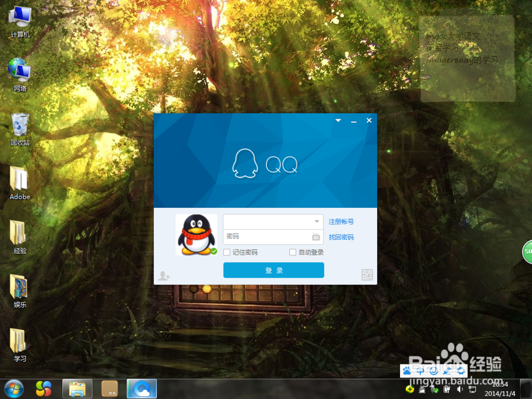Open the Windows Start button

[x=14, y=389]
